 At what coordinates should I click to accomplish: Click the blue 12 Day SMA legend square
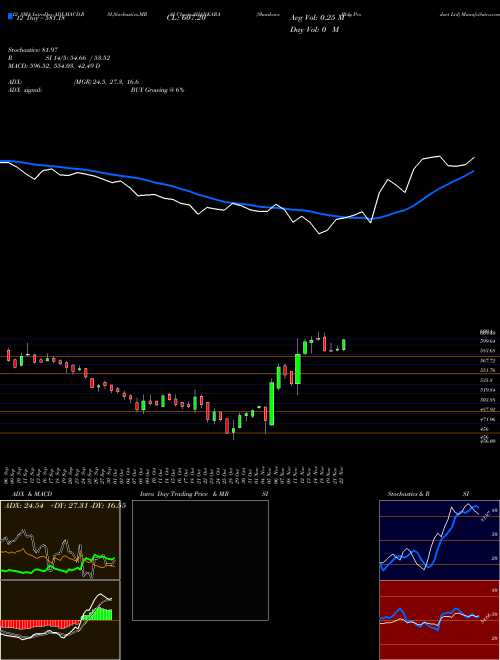click(x=11, y=16)
